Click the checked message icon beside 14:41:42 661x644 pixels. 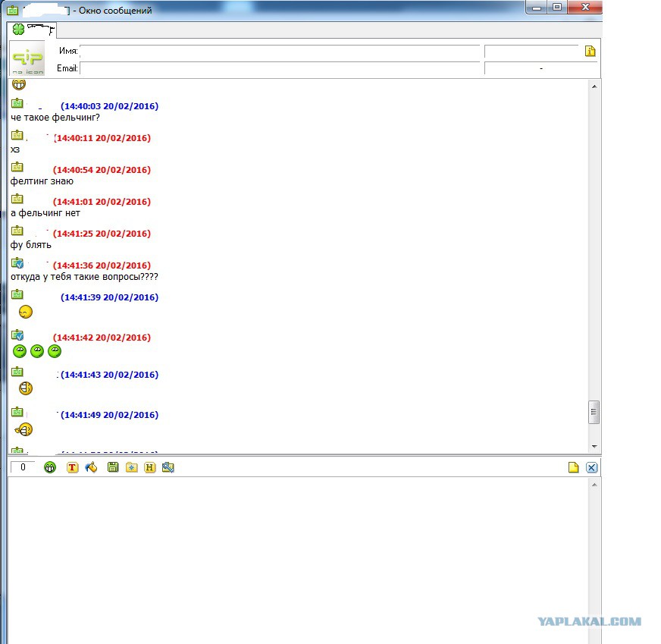pos(17,335)
